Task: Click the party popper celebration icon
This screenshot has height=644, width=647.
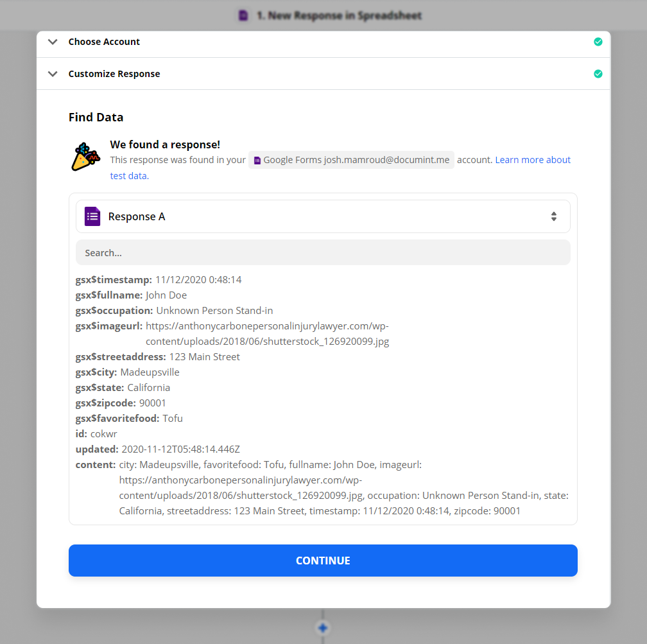Action: coord(85,157)
